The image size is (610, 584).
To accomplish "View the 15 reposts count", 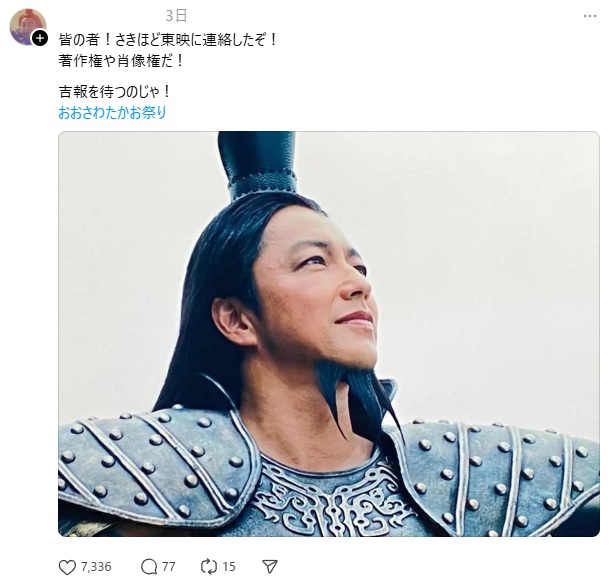I will point(229,566).
